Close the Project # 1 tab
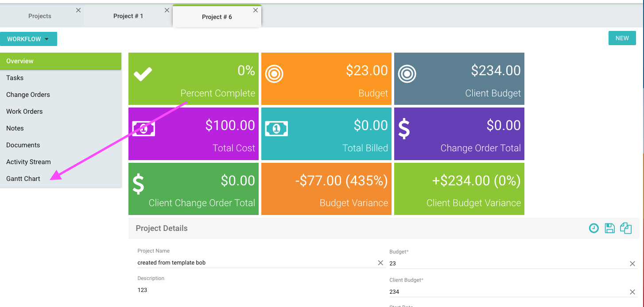The image size is (644, 307). (x=167, y=10)
